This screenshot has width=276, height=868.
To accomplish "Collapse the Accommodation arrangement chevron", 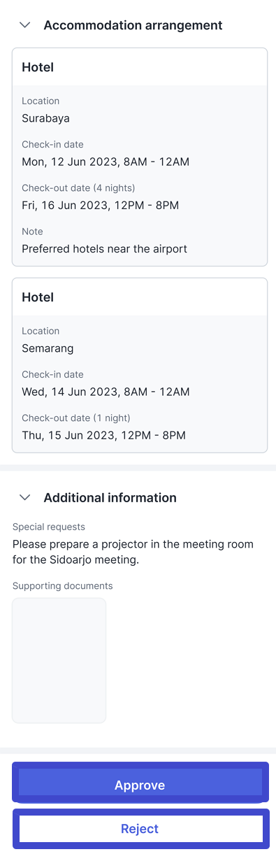I will pos(25,25).
